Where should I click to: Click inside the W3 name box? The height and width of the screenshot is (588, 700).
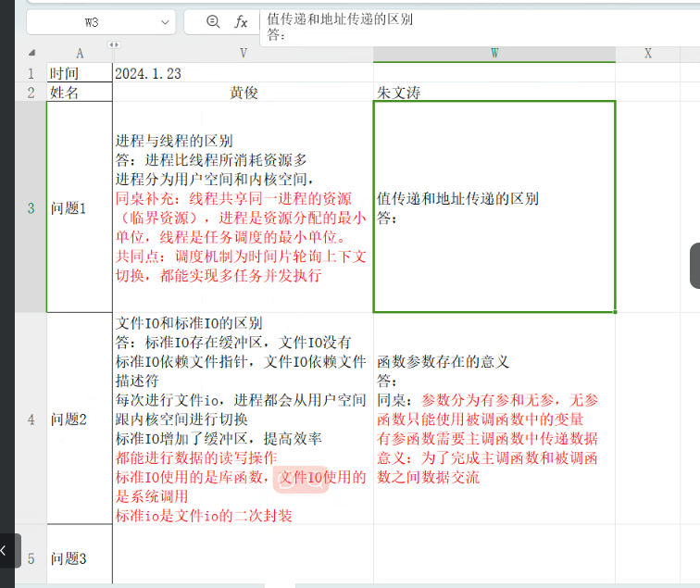pos(93,21)
